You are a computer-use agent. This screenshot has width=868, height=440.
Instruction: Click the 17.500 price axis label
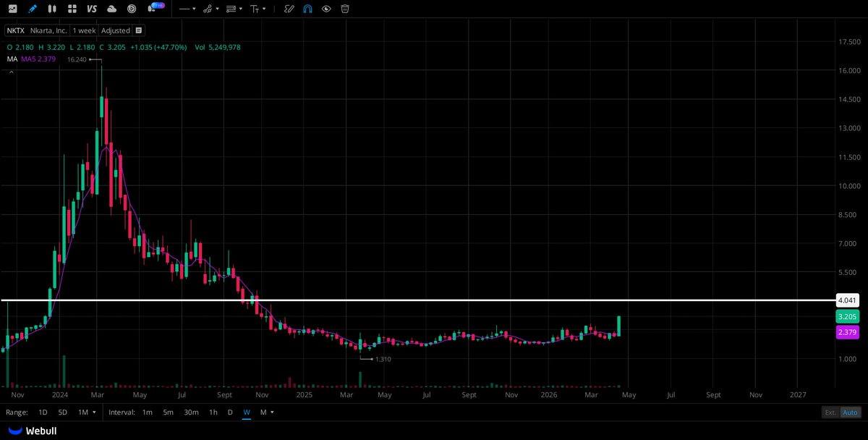849,42
